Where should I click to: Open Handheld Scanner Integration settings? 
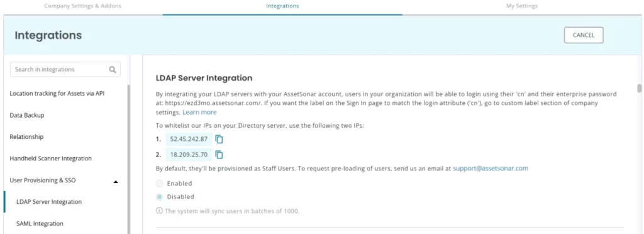pyautogui.click(x=50, y=159)
